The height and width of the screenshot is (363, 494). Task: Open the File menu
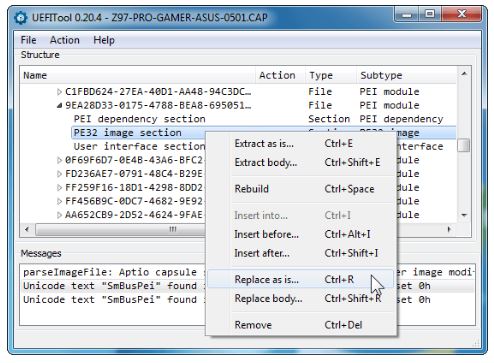point(28,40)
